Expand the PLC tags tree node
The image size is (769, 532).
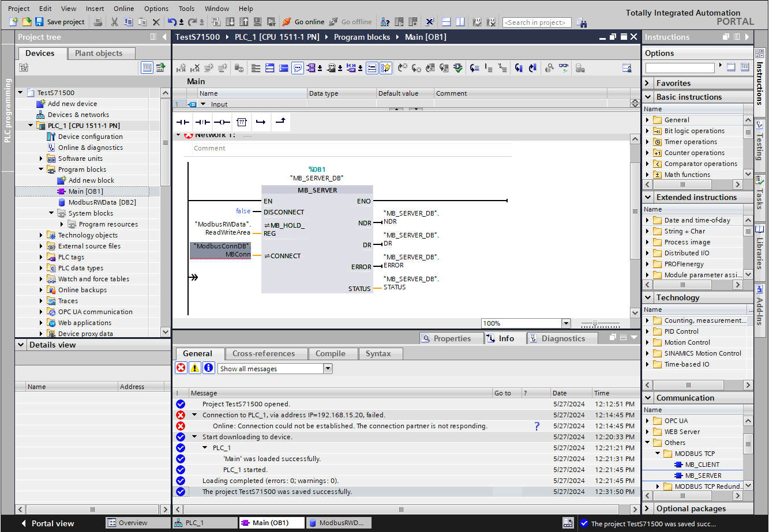tap(42, 257)
